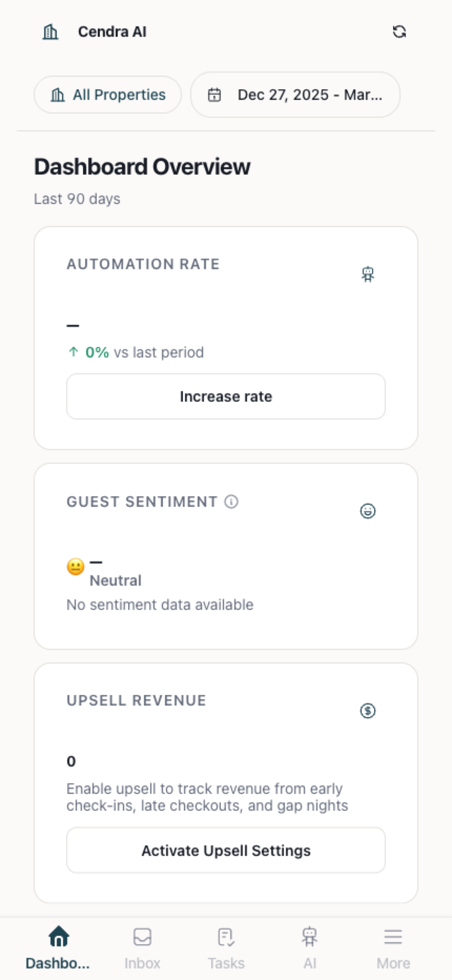Click the robot icon in Automation Rate card

tap(368, 274)
